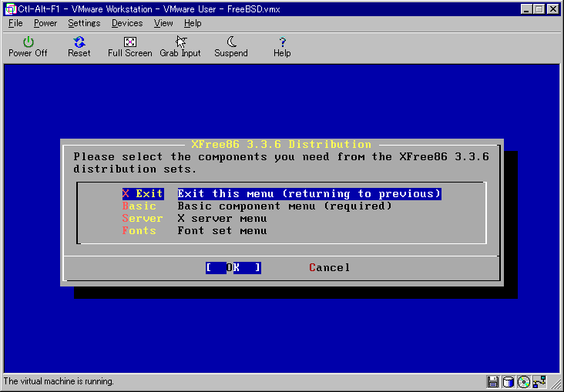Image resolution: width=564 pixels, height=392 pixels.
Task: Close the VMware Workstation window
Action: [553, 9]
